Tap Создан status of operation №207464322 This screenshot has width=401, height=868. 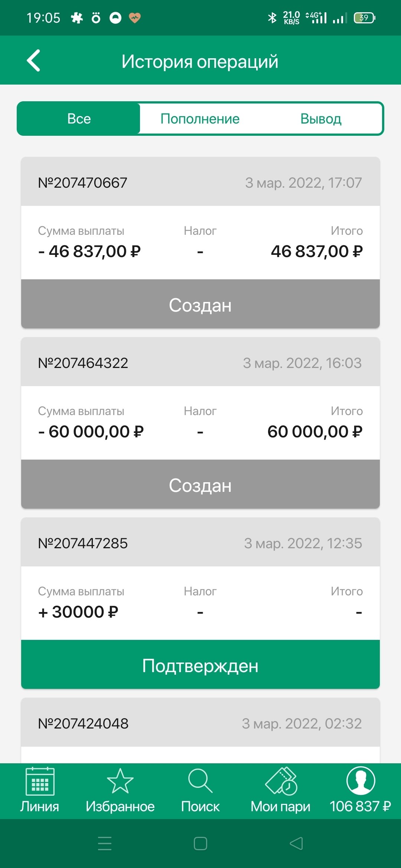[200, 485]
